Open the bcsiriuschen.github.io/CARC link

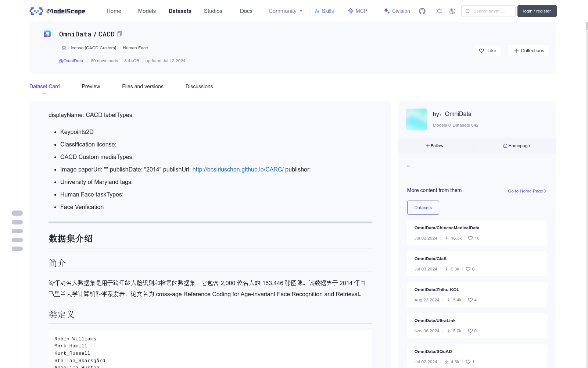[x=238, y=169]
